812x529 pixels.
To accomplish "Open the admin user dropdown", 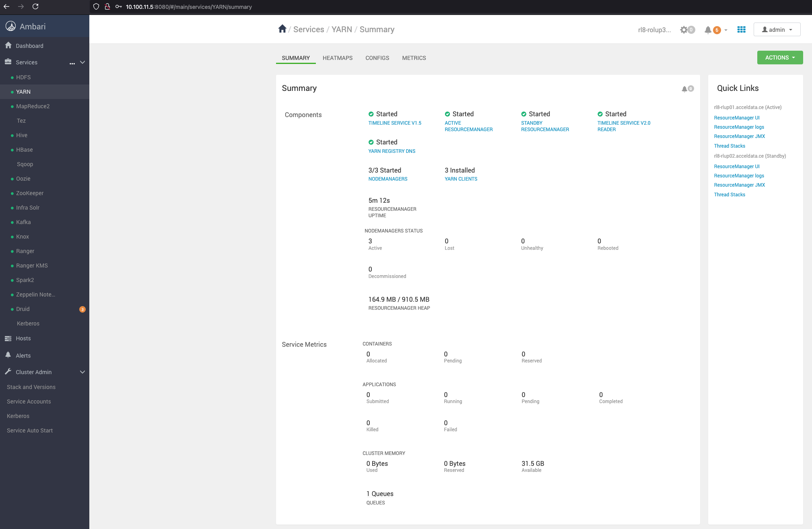I will (777, 30).
